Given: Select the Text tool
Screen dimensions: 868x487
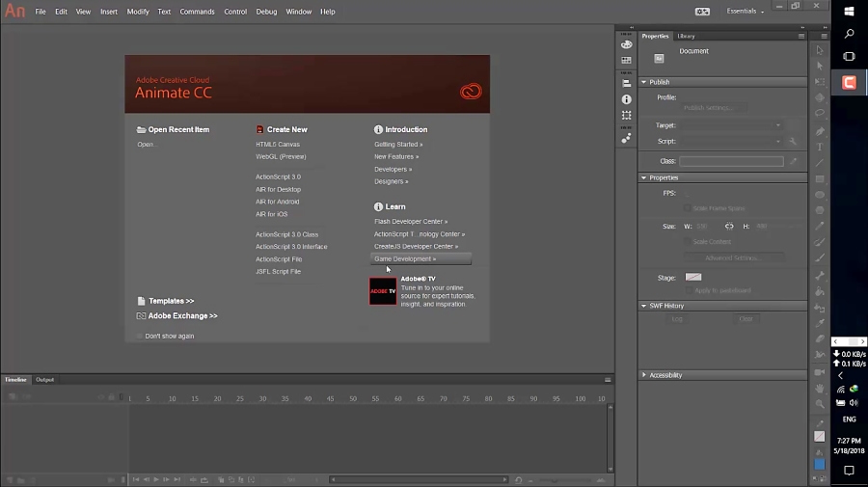Looking at the screenshot, I should pyautogui.click(x=820, y=148).
